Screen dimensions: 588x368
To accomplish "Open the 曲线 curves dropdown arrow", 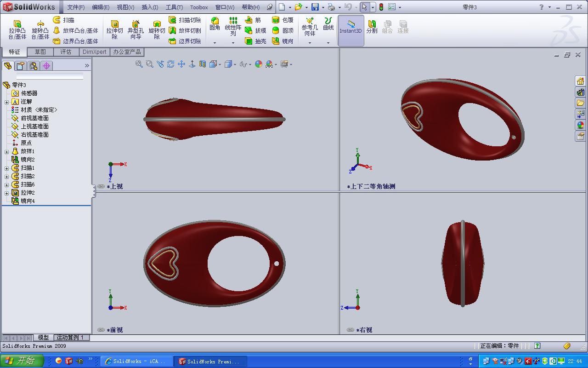I will [328, 43].
